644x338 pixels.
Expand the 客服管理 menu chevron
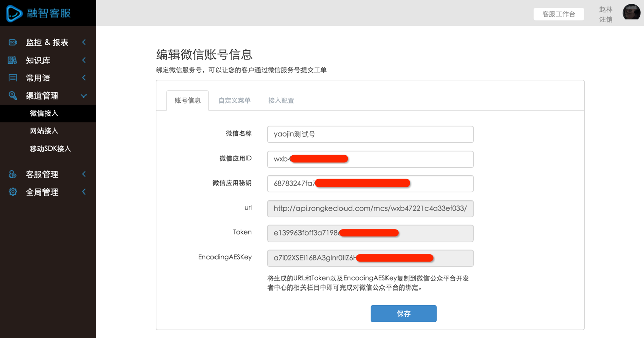pyautogui.click(x=84, y=174)
